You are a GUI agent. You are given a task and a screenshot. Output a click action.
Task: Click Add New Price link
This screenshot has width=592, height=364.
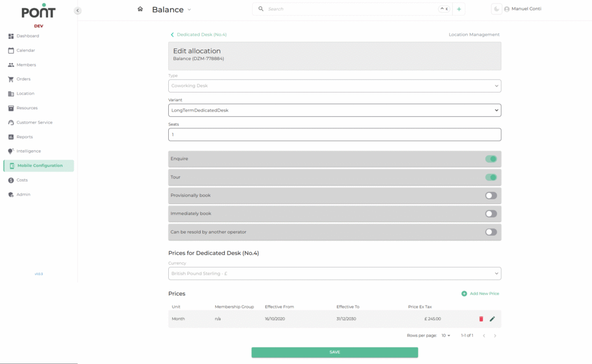coord(480,294)
